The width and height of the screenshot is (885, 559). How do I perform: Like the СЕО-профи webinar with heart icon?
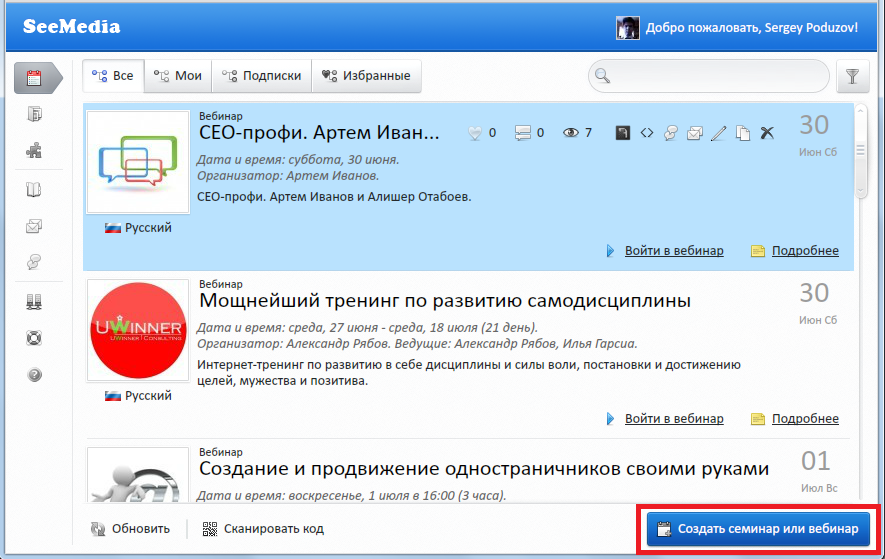[x=475, y=133]
